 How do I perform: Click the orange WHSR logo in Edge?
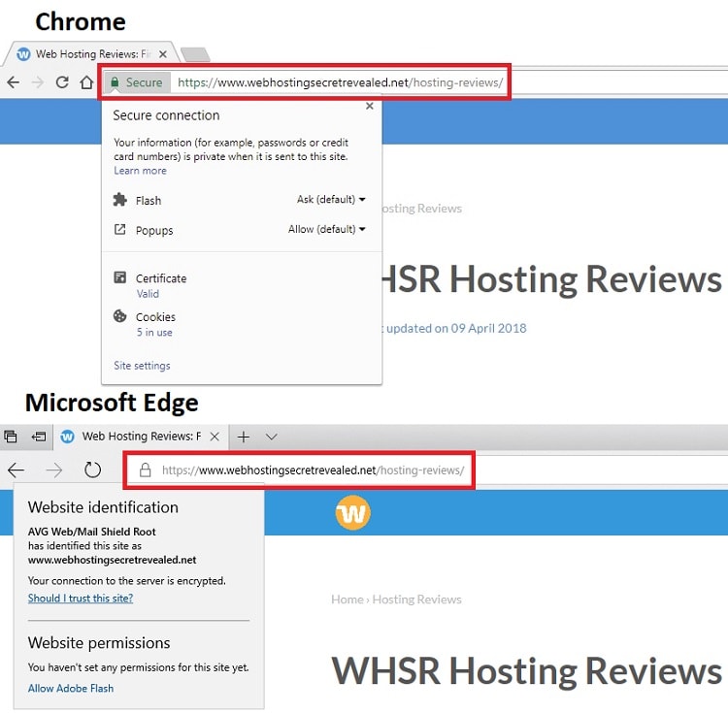(x=353, y=512)
